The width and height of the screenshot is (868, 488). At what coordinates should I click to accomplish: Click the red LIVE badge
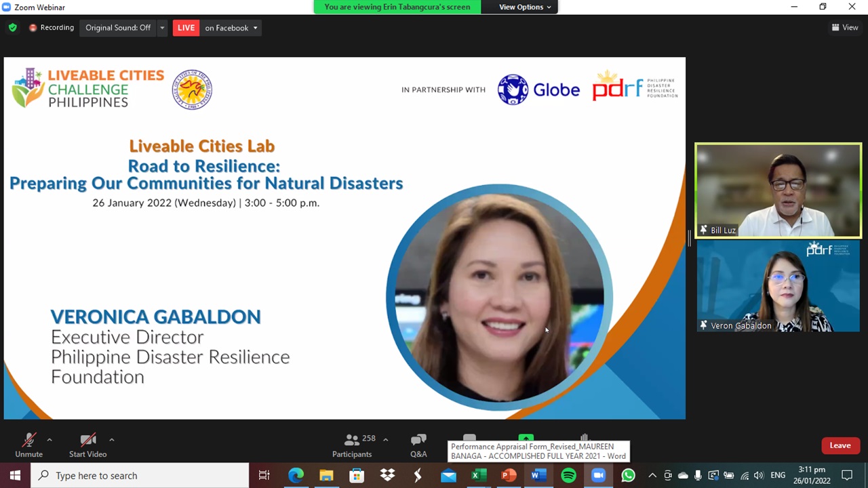(186, 28)
